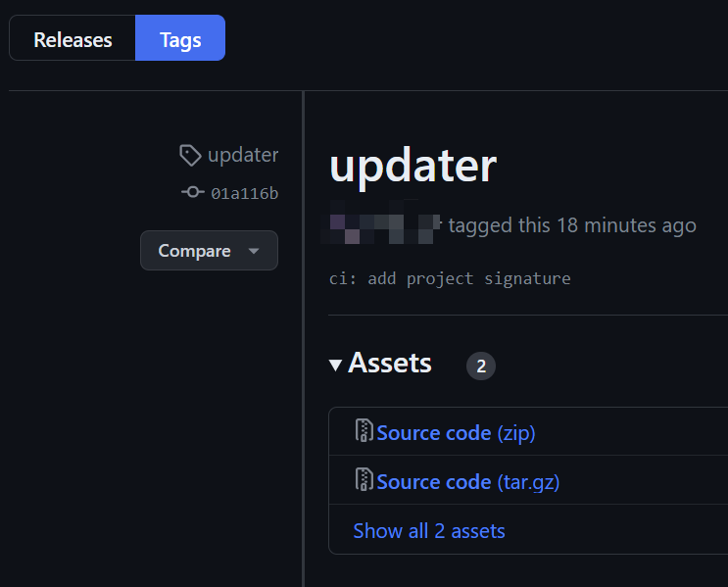Download Source code (zip)
The width and height of the screenshot is (728, 587).
point(456,433)
